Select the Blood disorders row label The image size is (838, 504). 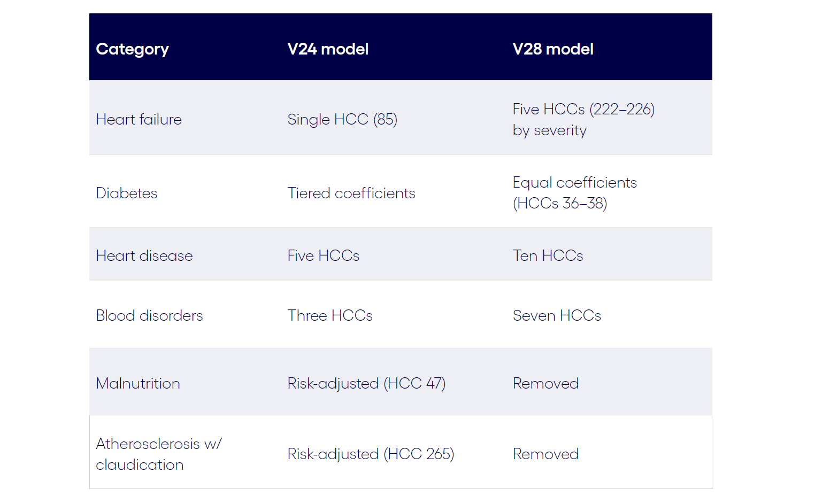[x=149, y=315]
